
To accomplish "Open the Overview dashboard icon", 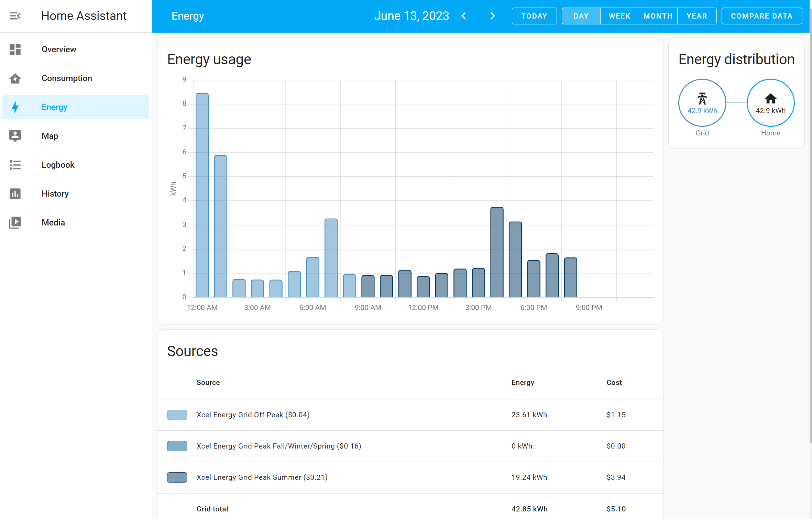I will pyautogui.click(x=15, y=49).
